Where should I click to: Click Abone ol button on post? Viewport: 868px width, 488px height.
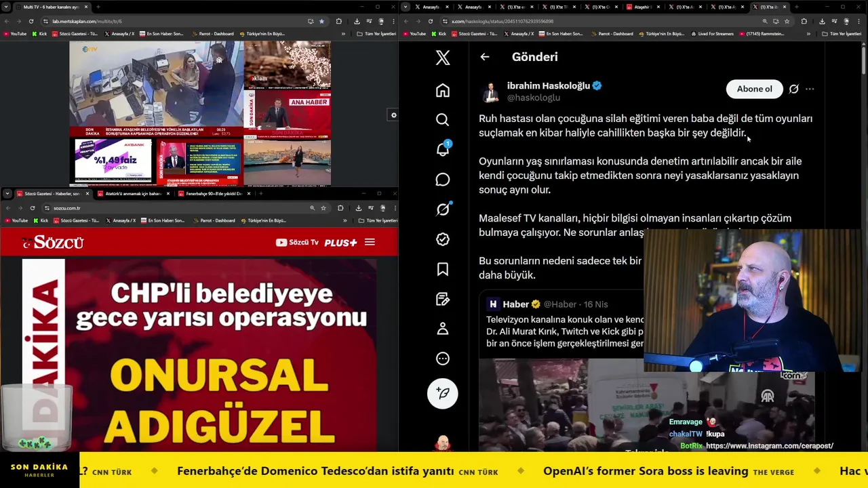coord(754,89)
